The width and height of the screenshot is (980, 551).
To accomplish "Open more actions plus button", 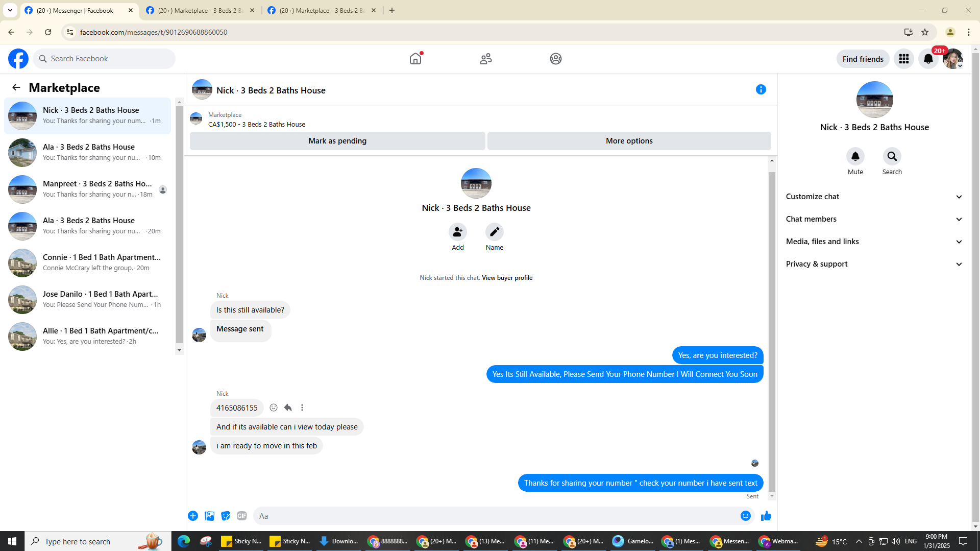I will [x=193, y=516].
